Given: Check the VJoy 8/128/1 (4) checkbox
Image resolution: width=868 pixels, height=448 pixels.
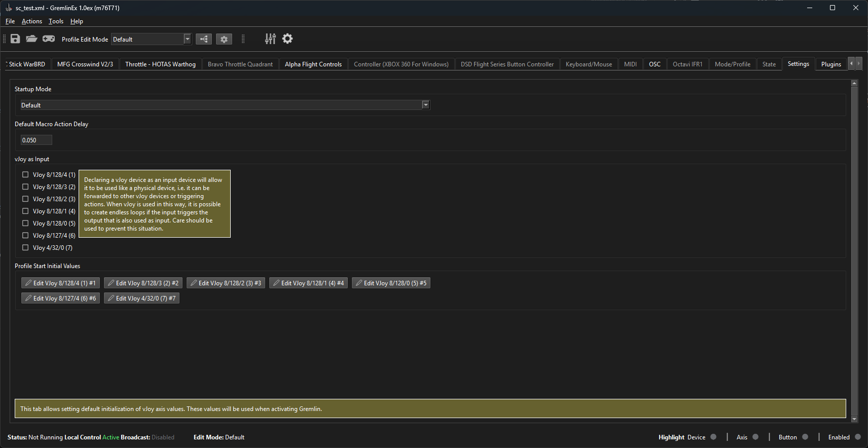Looking at the screenshot, I should click(x=25, y=211).
